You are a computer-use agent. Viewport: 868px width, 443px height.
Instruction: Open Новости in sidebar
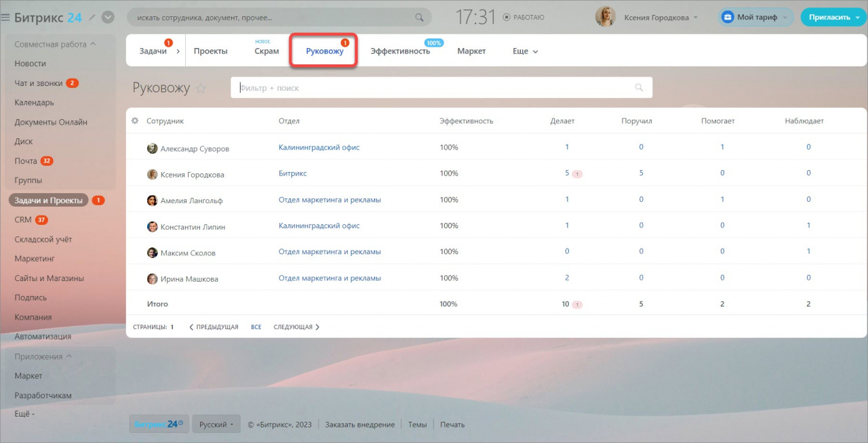coord(31,63)
